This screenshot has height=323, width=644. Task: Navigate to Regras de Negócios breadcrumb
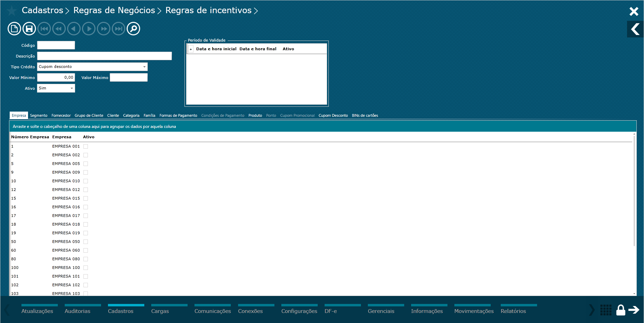[x=114, y=10]
